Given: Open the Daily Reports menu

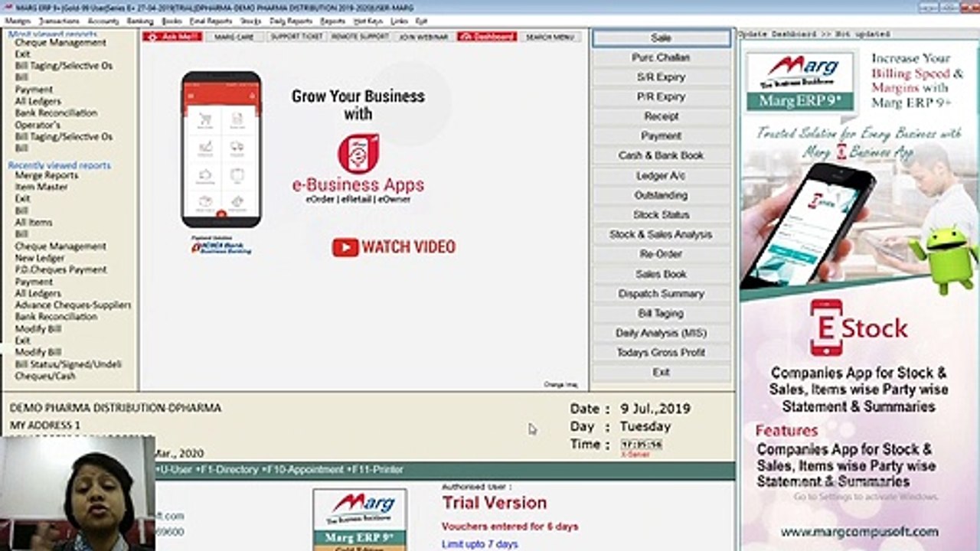Looking at the screenshot, I should pyautogui.click(x=291, y=21).
